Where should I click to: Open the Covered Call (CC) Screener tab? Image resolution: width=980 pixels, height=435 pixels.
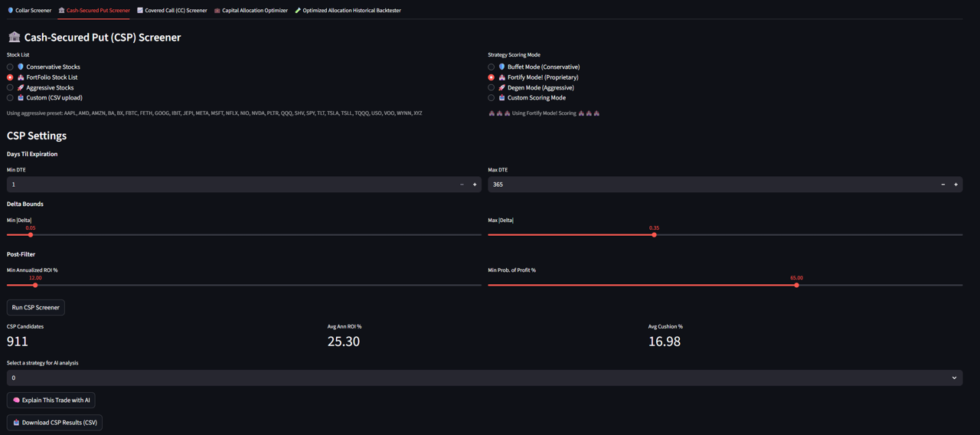pos(171,11)
